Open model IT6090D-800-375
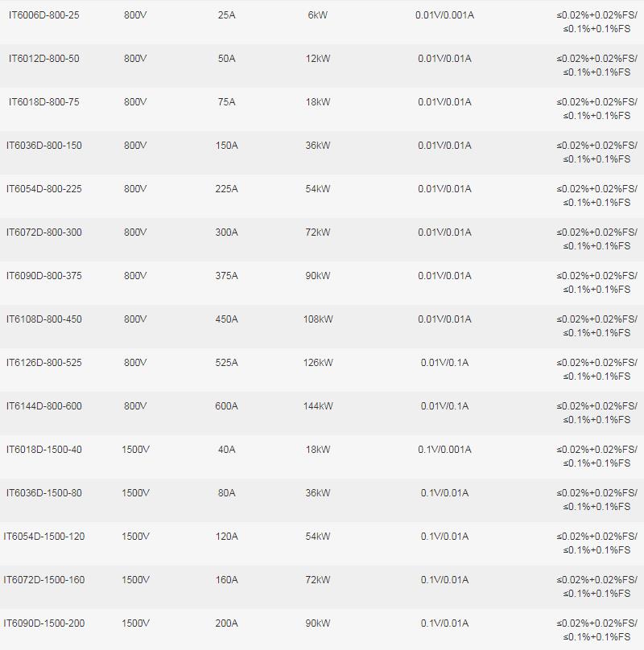This screenshot has width=644, height=650. pos(44,276)
